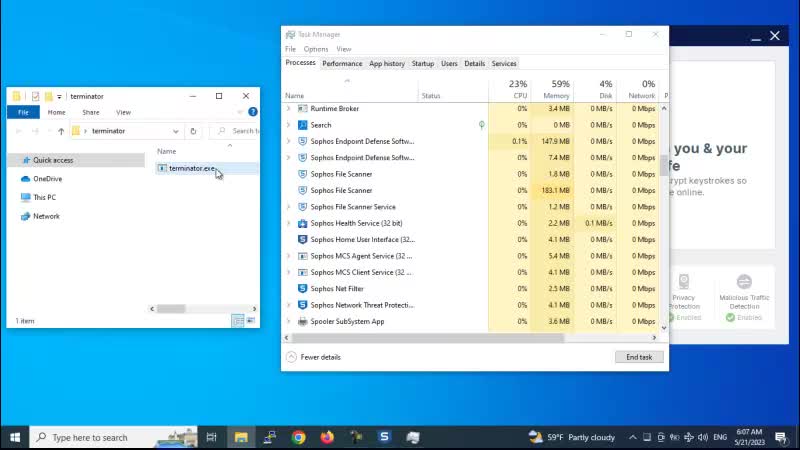Switch to the Details tab
The image size is (800, 450).
[474, 64]
